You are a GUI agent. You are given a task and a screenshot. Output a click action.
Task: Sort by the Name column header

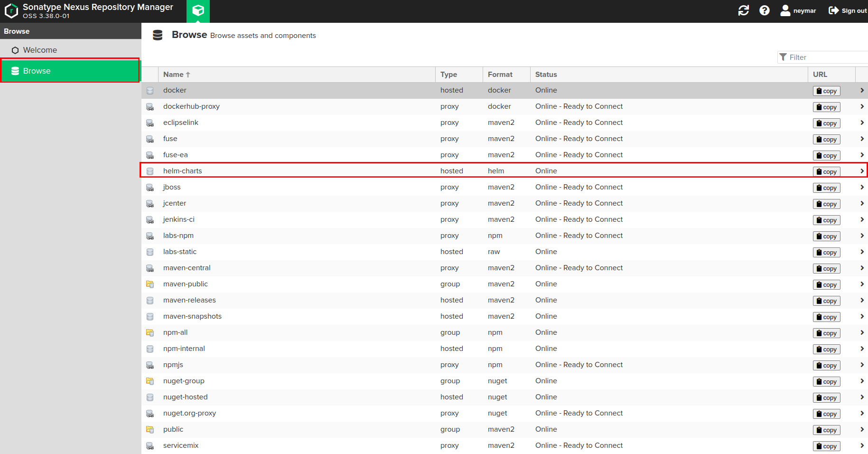(173, 75)
